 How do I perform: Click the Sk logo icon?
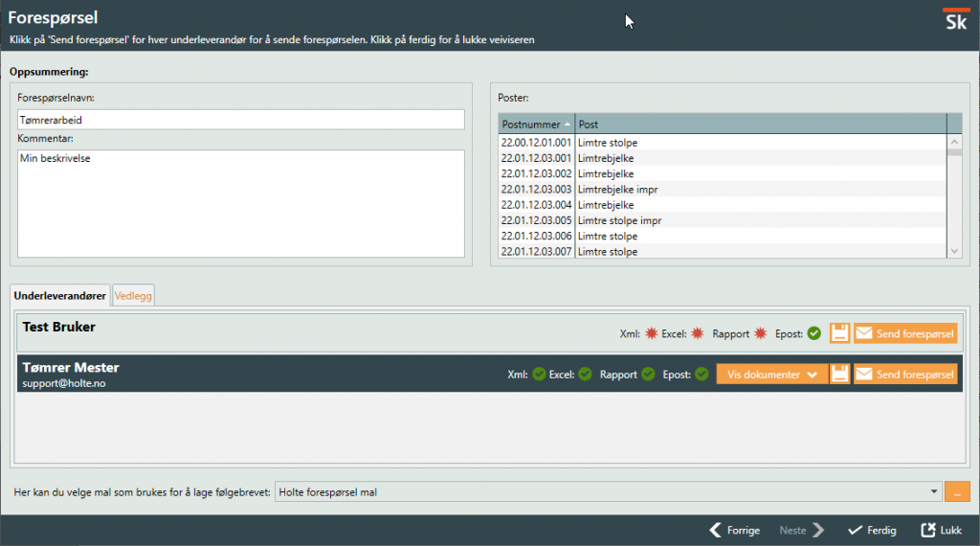(955, 20)
